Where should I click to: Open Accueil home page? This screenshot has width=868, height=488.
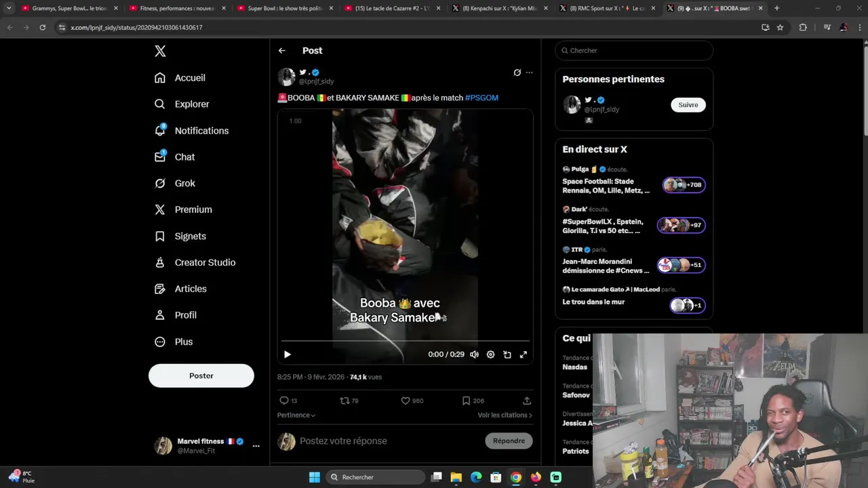180,78
